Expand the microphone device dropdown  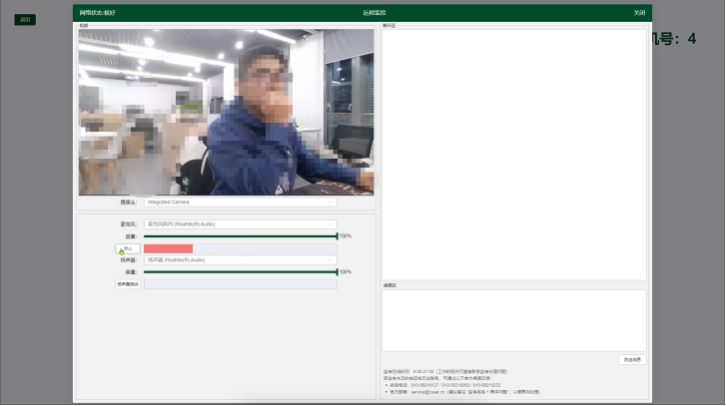click(240, 224)
